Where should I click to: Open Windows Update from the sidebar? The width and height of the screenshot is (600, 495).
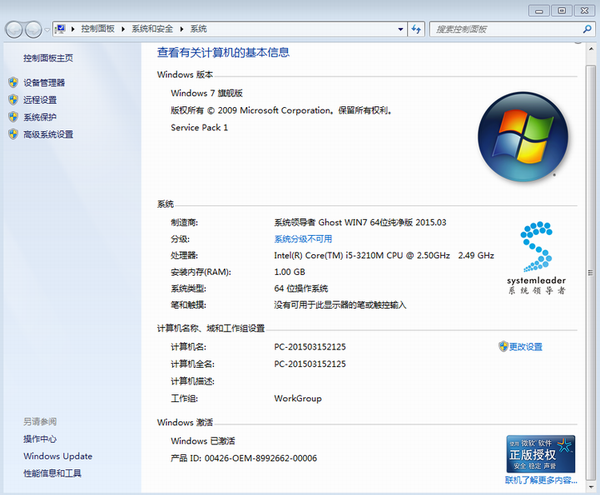tap(57, 456)
